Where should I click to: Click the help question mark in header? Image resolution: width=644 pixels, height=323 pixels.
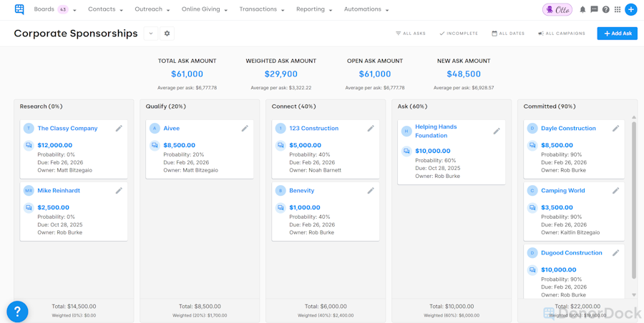click(605, 10)
